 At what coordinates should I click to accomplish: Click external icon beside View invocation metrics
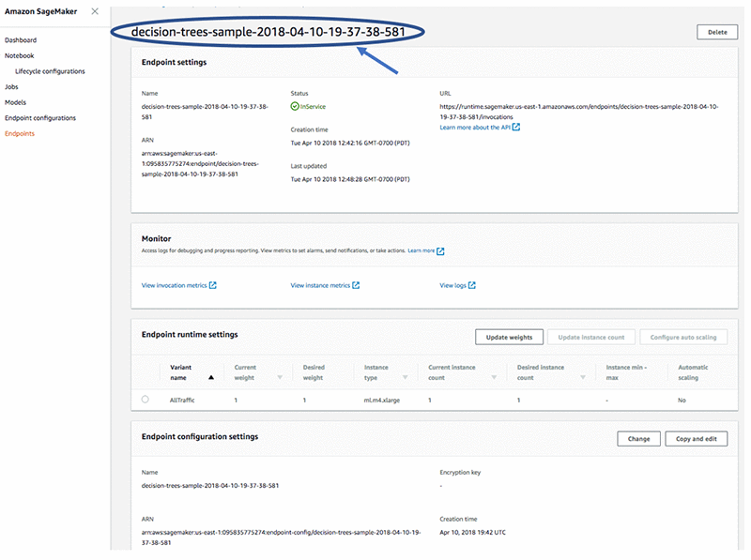[x=213, y=285]
